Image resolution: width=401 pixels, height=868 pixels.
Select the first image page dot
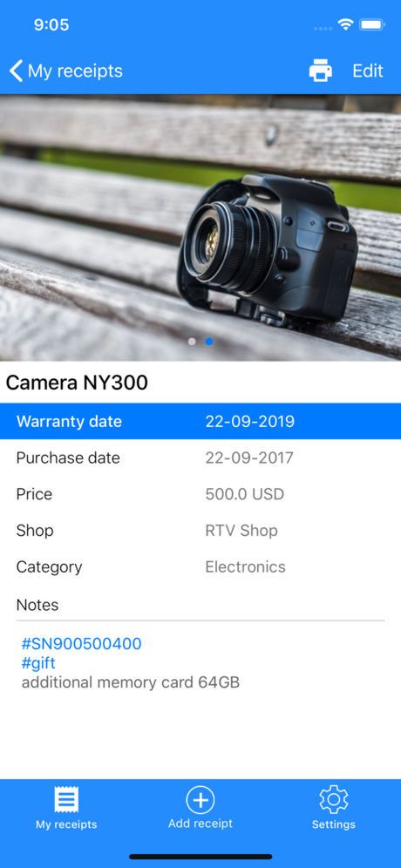pyautogui.click(x=192, y=342)
